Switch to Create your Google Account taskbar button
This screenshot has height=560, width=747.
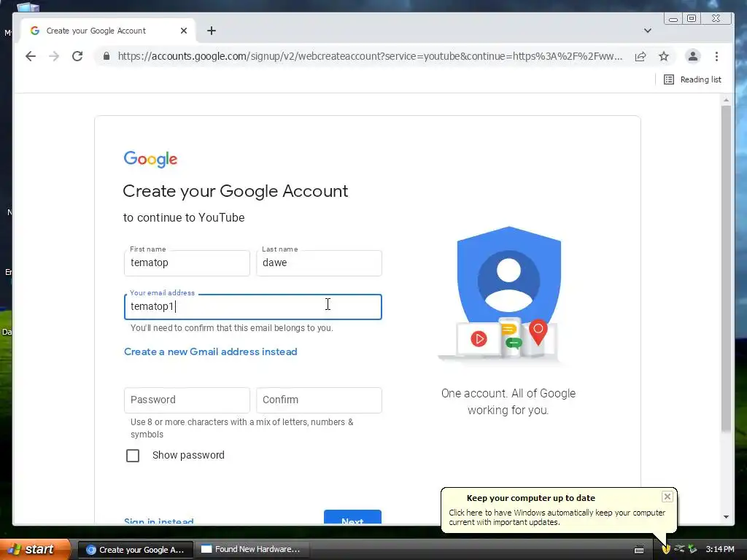coord(135,550)
